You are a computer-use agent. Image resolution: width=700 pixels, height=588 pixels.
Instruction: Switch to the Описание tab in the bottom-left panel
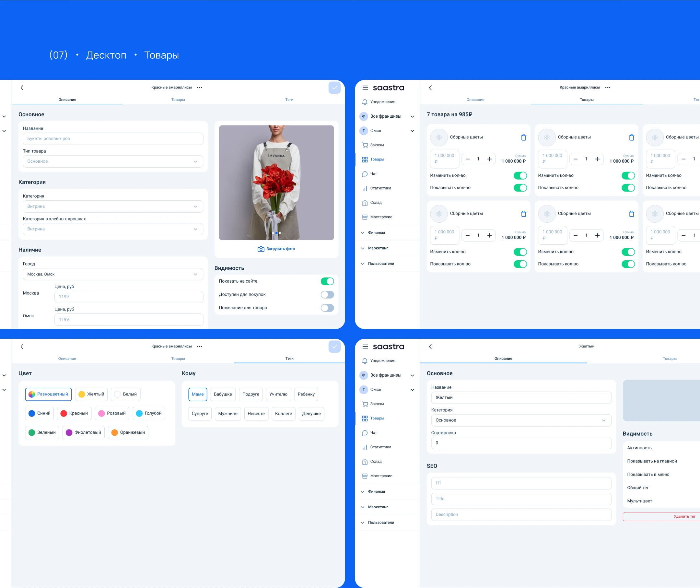pos(67,359)
